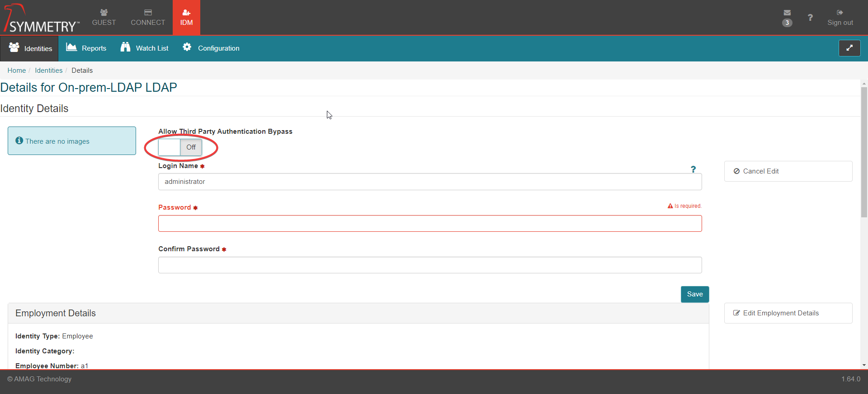Click the Sign out icon

pyautogui.click(x=840, y=13)
